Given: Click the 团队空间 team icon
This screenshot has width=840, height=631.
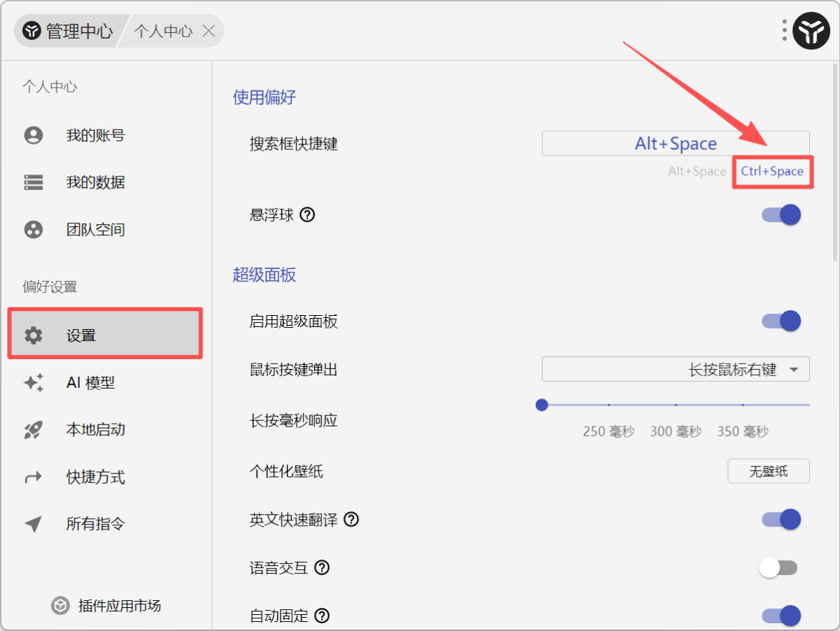Looking at the screenshot, I should pos(34,230).
